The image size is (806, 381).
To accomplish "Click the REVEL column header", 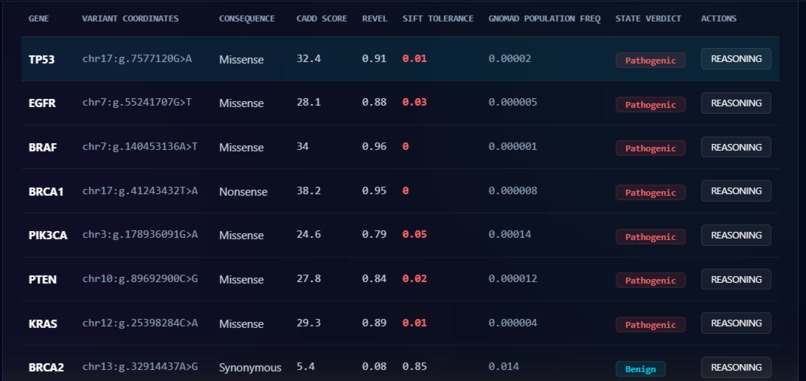I will tap(375, 19).
